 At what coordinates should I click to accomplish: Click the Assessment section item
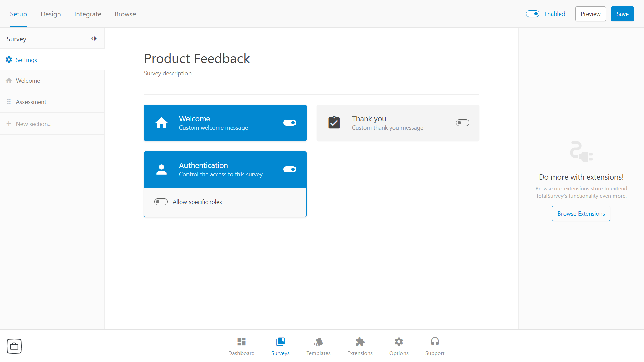click(x=31, y=102)
